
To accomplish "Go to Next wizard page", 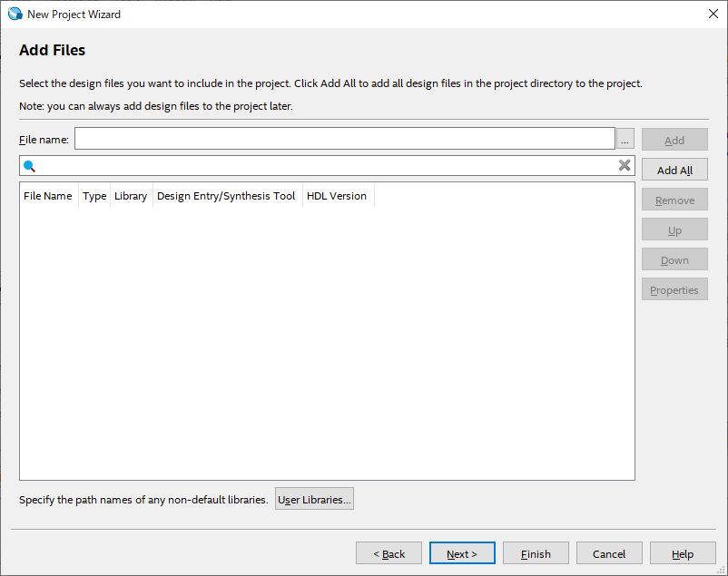I will click(x=462, y=553).
